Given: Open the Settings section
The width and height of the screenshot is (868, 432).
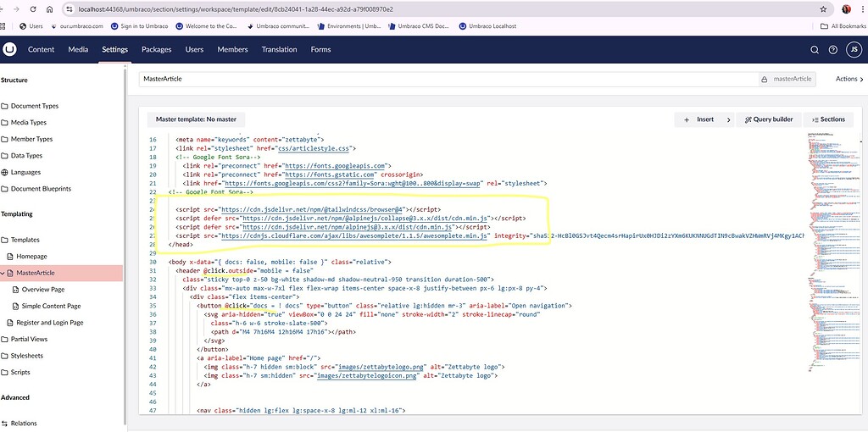Looking at the screenshot, I should 114,49.
